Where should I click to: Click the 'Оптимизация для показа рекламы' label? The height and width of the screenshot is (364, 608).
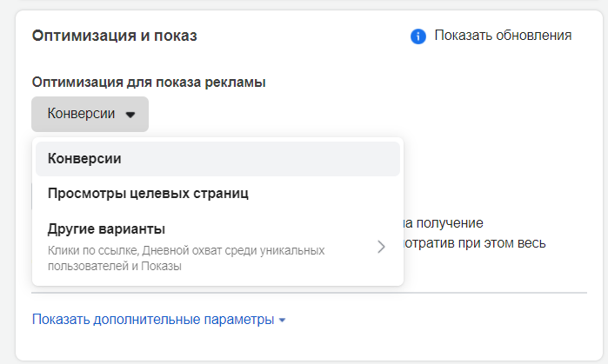(149, 83)
